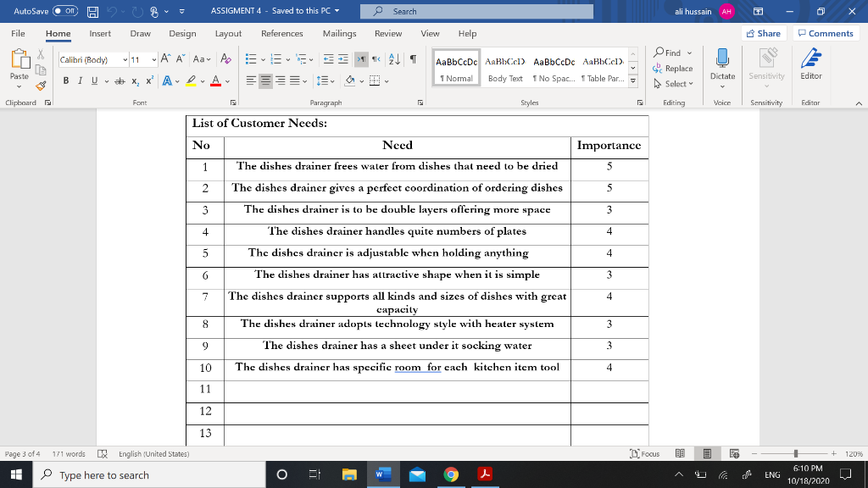Toggle Italic formatting

point(81,80)
